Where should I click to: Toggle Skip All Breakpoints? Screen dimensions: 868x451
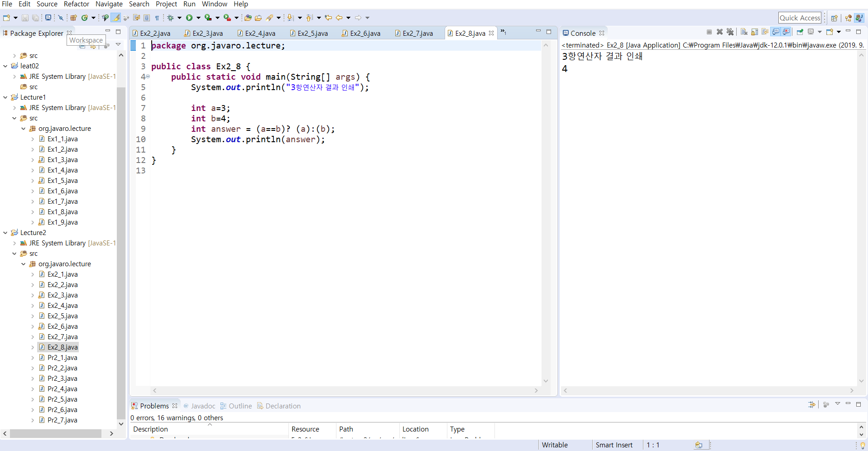coord(60,18)
